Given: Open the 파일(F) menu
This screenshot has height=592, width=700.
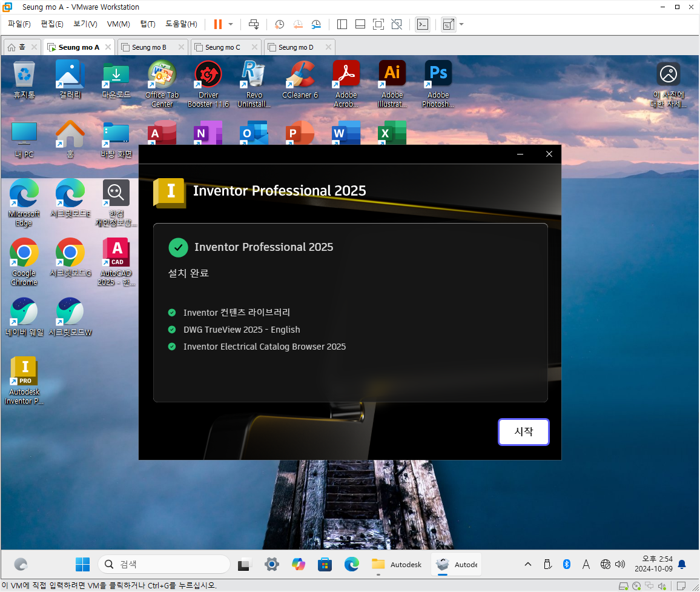Looking at the screenshot, I should 19,24.
